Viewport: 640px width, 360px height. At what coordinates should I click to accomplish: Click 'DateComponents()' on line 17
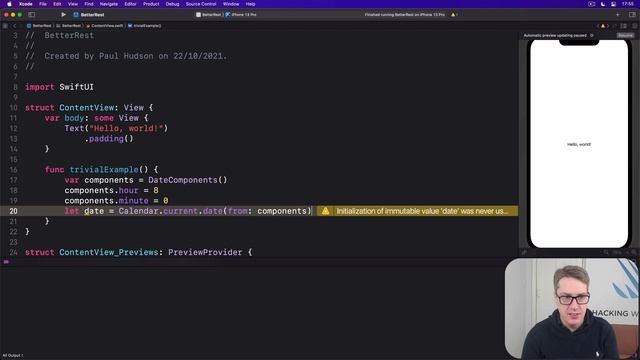(187, 180)
